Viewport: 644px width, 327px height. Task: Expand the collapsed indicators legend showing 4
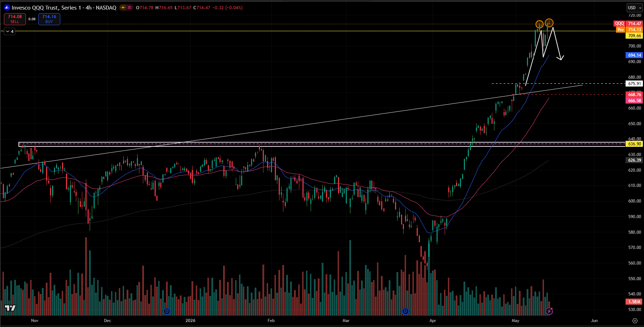(10, 32)
